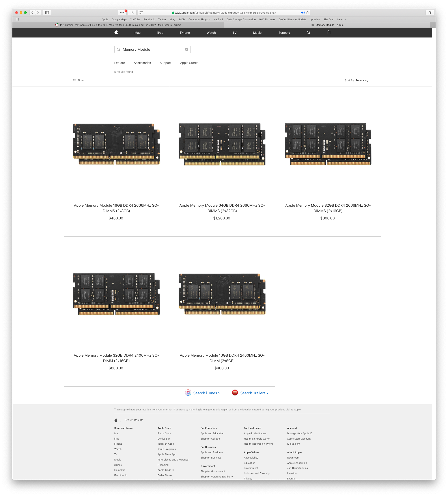Open the Filter list icon
This screenshot has width=448, height=496.
pyautogui.click(x=75, y=80)
